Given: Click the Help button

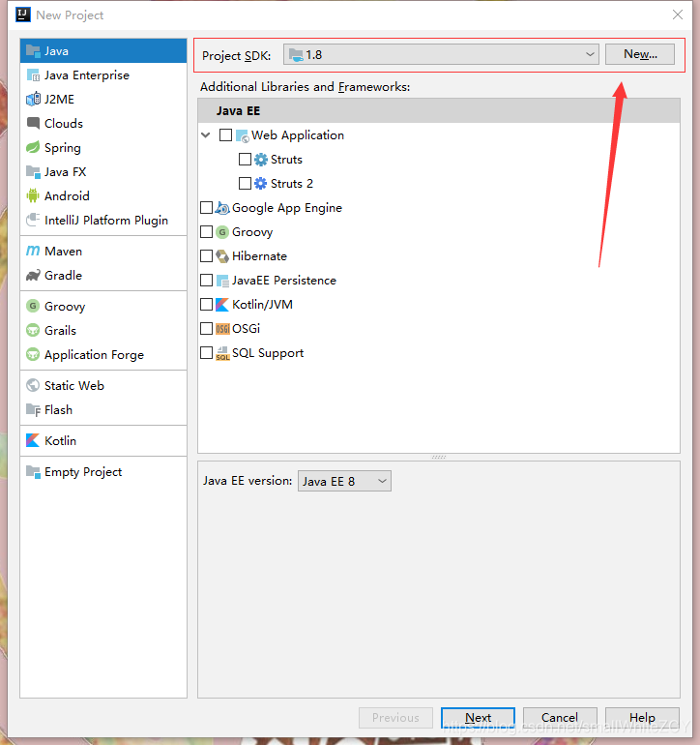Looking at the screenshot, I should pos(642,718).
